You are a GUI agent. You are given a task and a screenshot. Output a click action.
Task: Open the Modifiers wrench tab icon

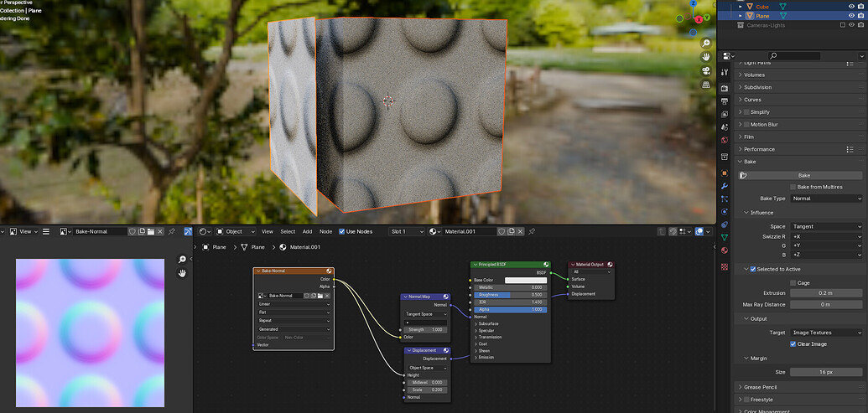pos(725,186)
